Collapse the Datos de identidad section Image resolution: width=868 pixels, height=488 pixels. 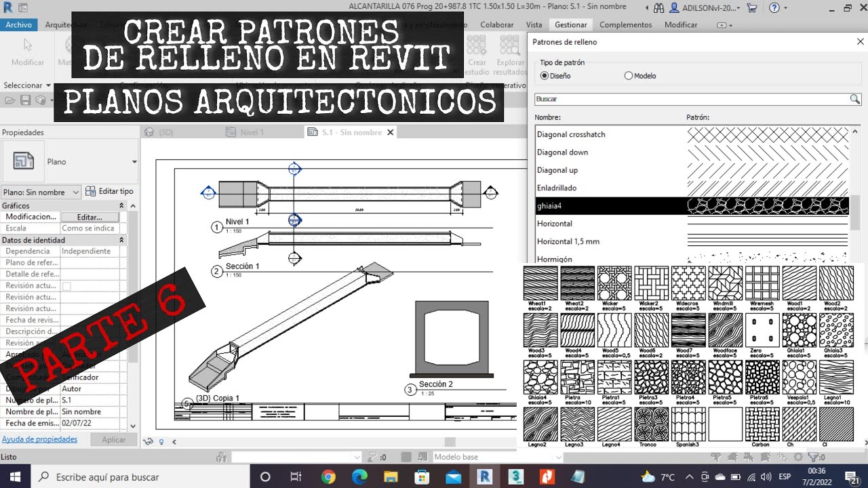pos(121,240)
